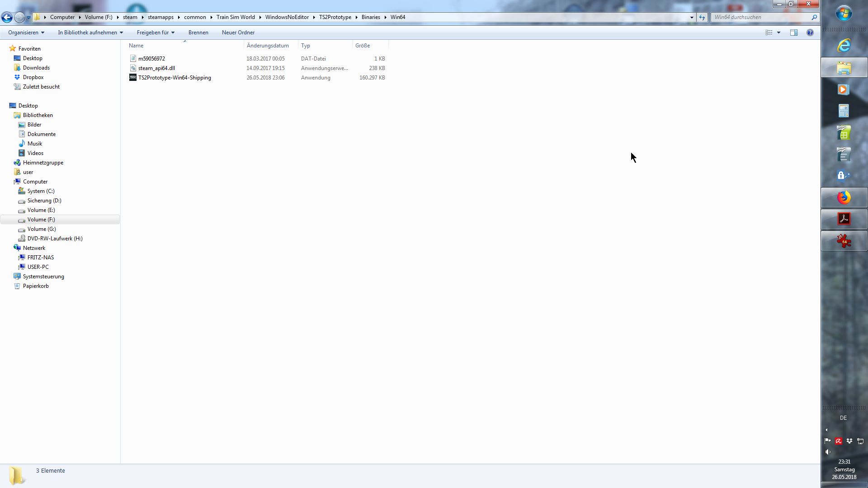Select the TS2Prototype-Win64-Shipping file
This screenshot has width=868, height=488.
(x=174, y=78)
